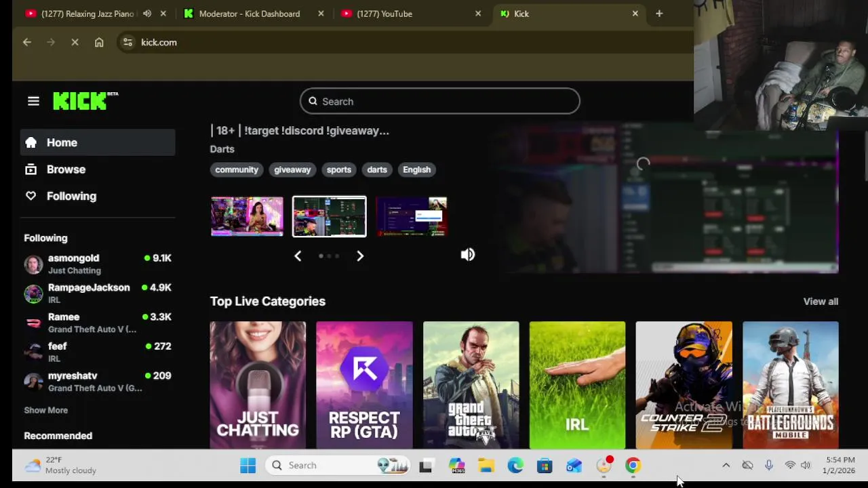Open the myreshatv channel

coord(98,381)
